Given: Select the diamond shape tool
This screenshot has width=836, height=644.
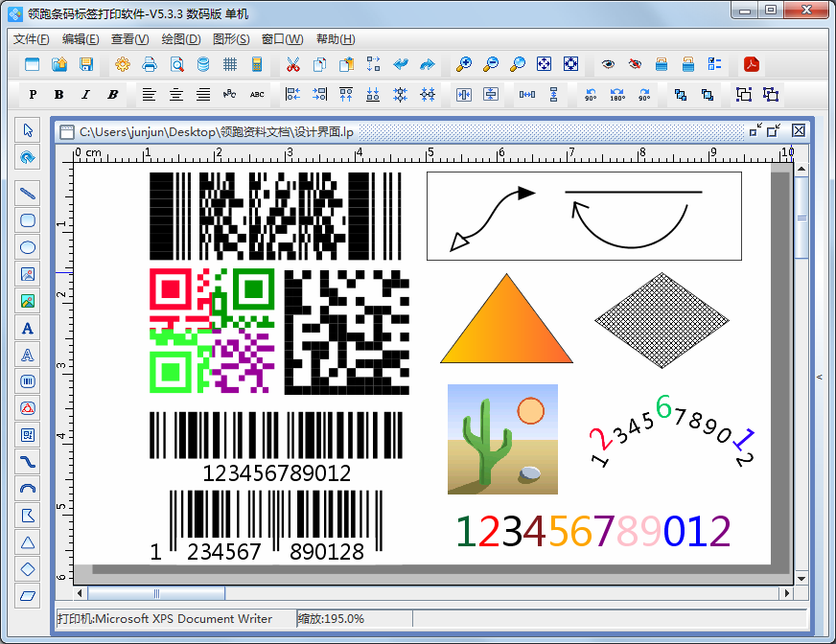Looking at the screenshot, I should pyautogui.click(x=28, y=569).
